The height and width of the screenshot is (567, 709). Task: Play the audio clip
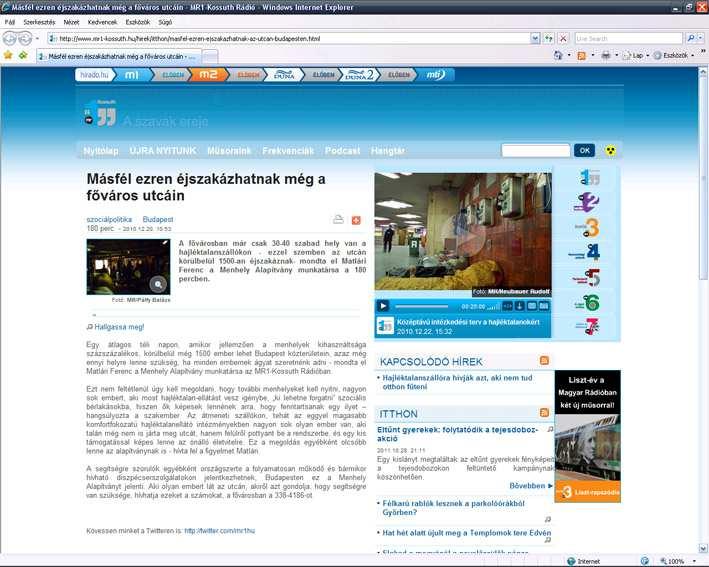[x=383, y=306]
